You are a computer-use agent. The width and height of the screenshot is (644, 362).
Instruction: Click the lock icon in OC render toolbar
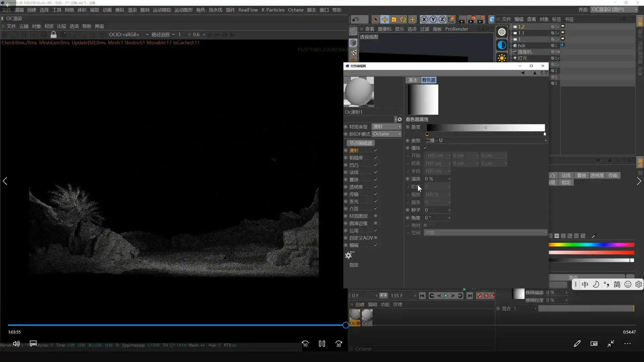(x=53, y=35)
